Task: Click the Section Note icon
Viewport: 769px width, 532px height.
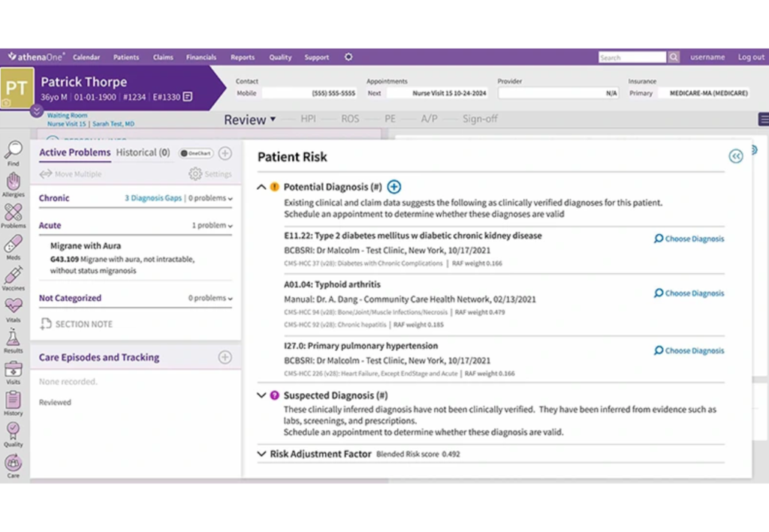Action: (46, 324)
